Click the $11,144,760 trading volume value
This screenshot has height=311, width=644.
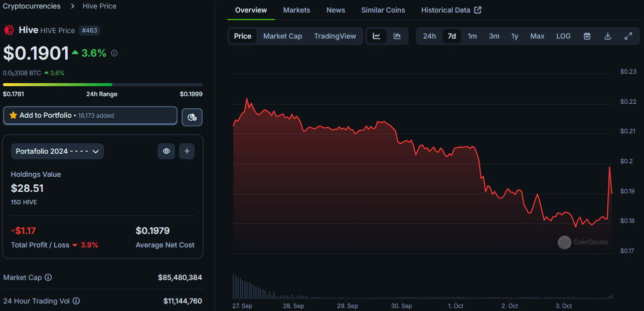pos(183,301)
